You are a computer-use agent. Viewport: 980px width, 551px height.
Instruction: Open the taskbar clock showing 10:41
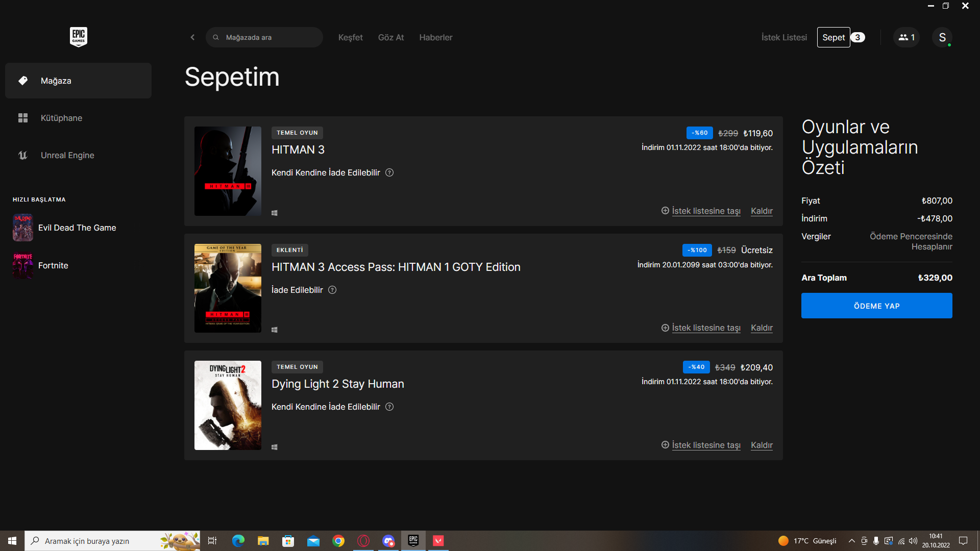click(936, 541)
